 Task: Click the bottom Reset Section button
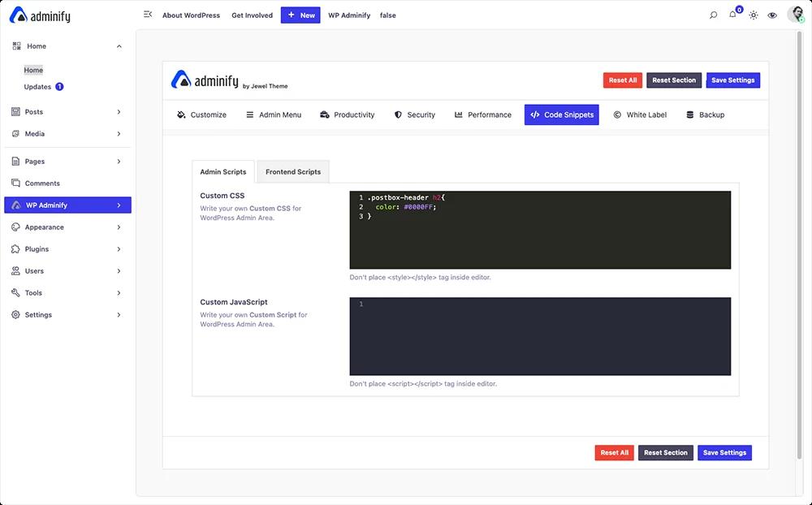click(x=666, y=453)
